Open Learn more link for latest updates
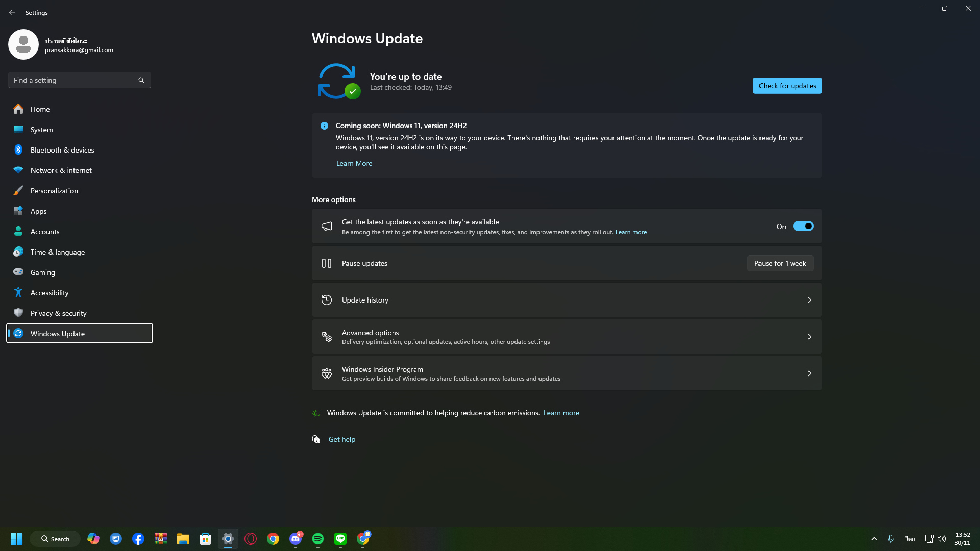The height and width of the screenshot is (551, 980). click(x=631, y=232)
